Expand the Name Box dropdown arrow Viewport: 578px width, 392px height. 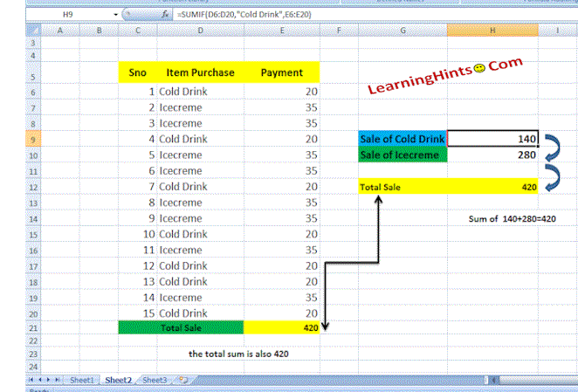(116, 14)
